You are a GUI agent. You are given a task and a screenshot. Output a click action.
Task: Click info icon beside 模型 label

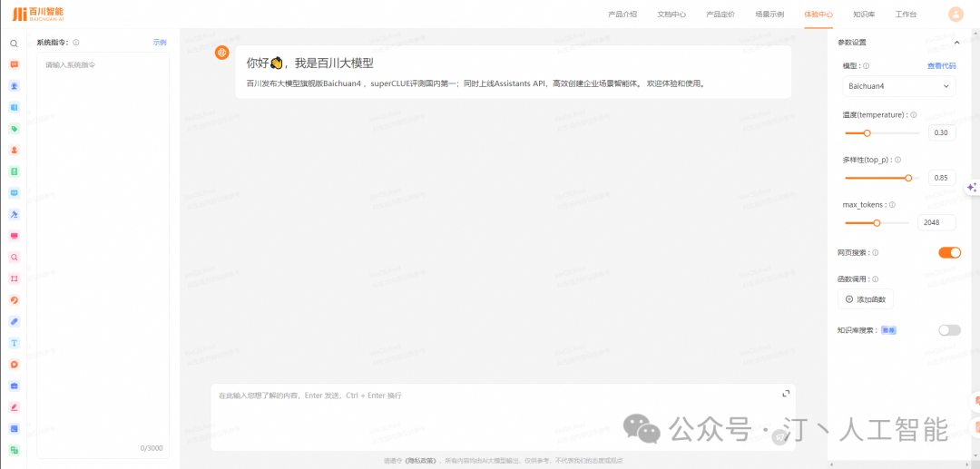tap(866, 65)
